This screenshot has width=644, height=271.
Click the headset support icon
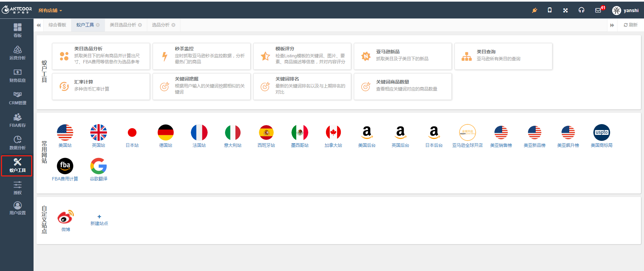tap(582, 10)
